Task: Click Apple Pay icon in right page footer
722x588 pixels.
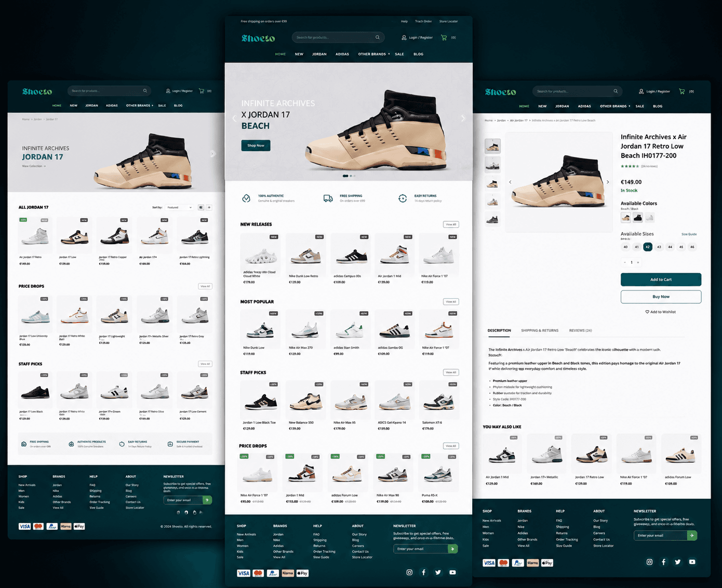Action: [547, 563]
